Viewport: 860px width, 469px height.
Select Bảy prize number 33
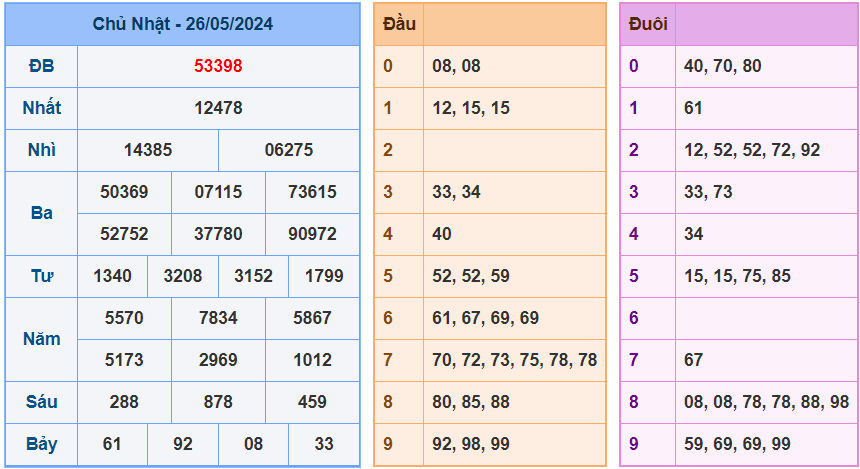[x=324, y=444]
